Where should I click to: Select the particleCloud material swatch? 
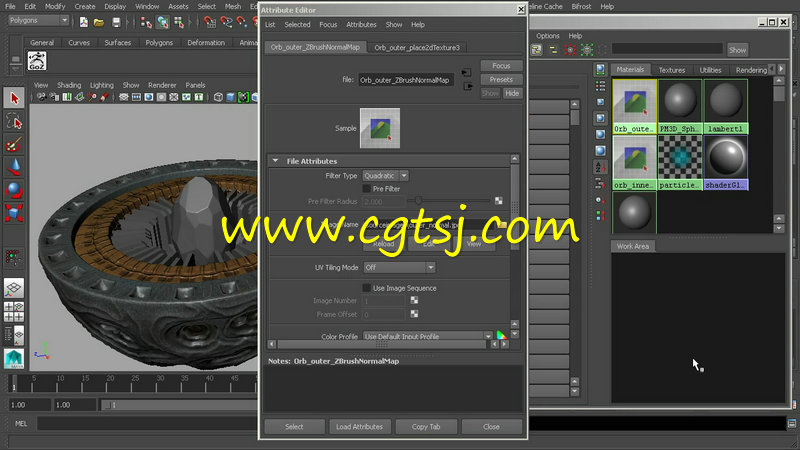click(x=680, y=163)
